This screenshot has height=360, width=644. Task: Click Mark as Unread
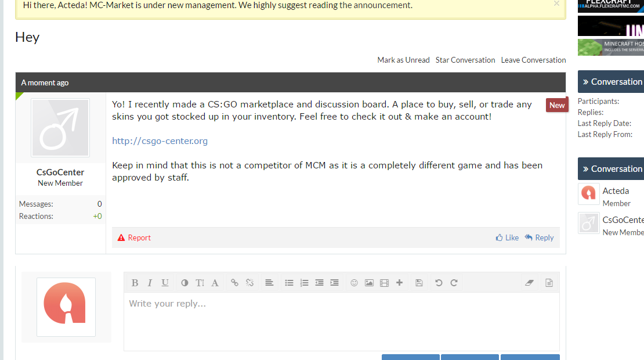click(403, 60)
